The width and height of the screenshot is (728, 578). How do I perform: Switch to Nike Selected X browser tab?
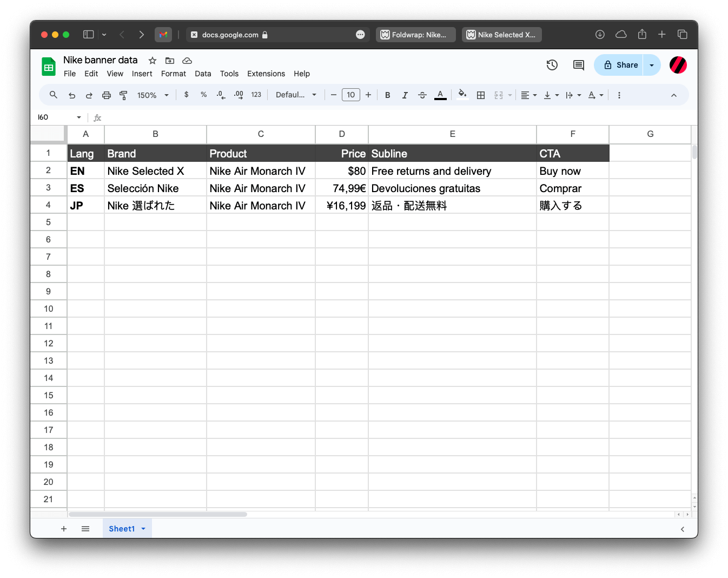pos(502,35)
